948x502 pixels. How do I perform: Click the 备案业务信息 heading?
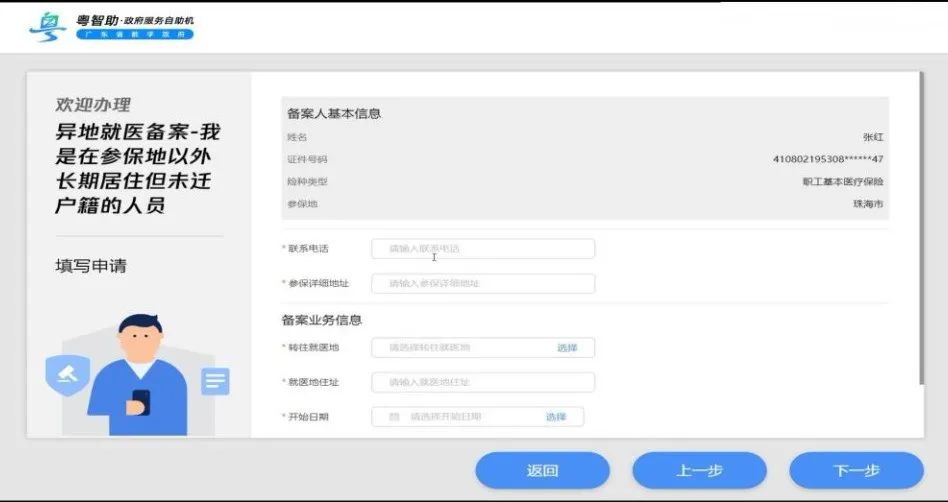[x=322, y=320]
